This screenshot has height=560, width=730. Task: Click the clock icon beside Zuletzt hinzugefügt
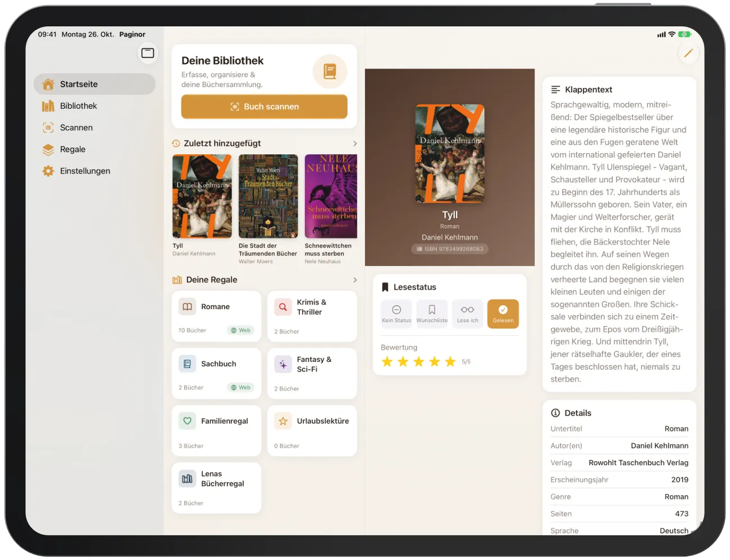pos(176,144)
